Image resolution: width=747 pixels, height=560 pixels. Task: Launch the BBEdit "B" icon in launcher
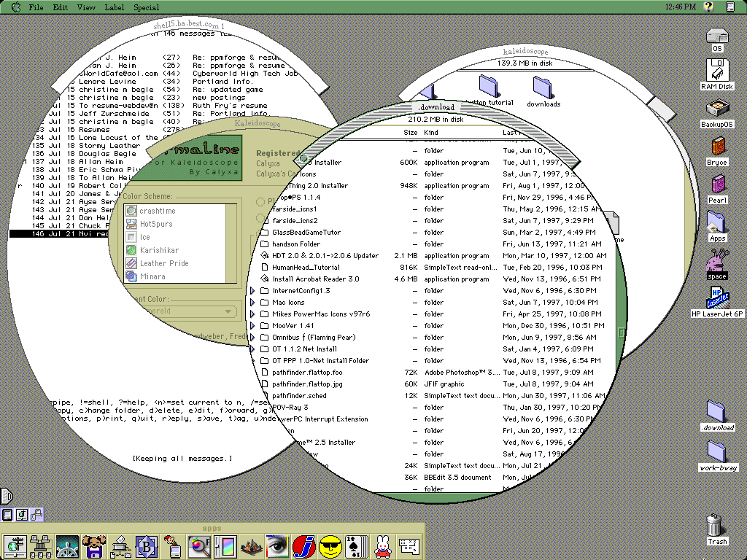point(147,546)
